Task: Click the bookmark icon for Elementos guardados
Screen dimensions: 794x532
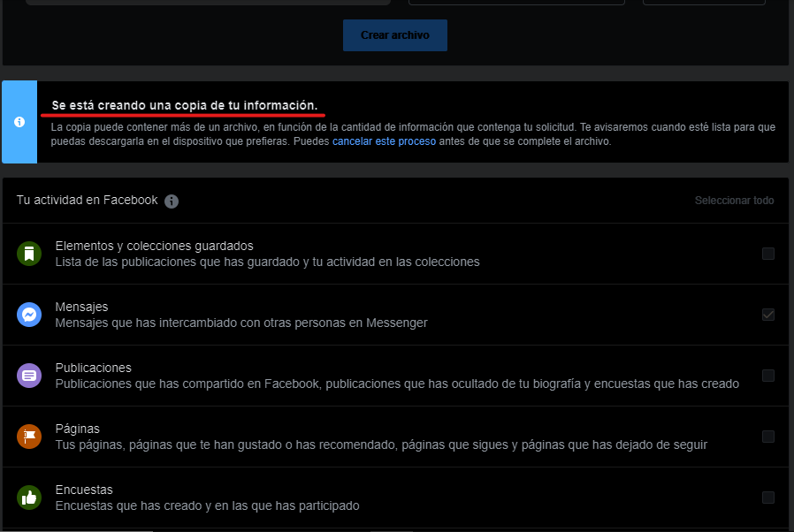Action: [29, 253]
